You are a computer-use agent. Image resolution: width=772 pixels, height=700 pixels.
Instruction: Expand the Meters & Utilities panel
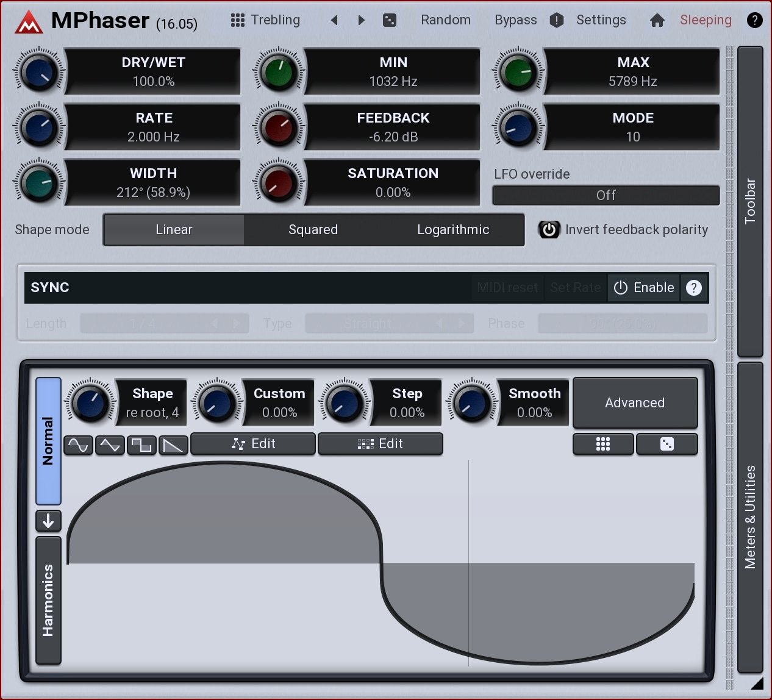pos(750,517)
